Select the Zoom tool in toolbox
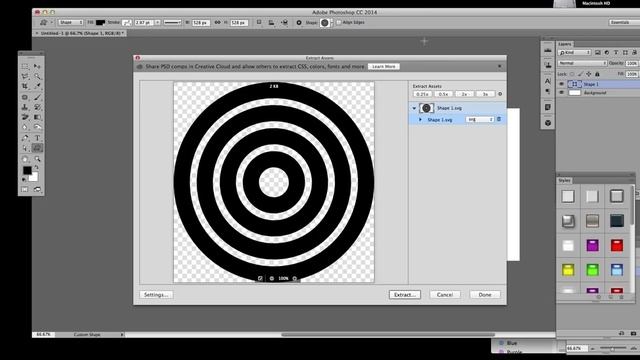The image size is (640, 360). (x=37, y=159)
